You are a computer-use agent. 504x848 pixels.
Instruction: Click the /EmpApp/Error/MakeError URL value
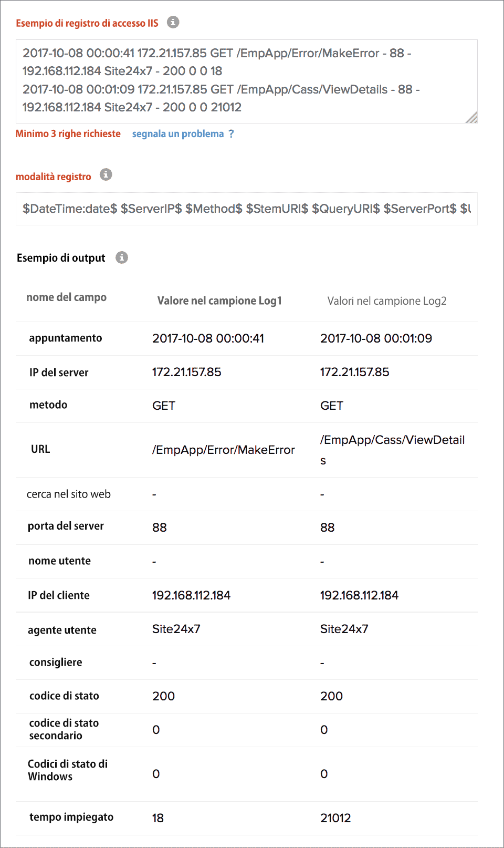[223, 450]
